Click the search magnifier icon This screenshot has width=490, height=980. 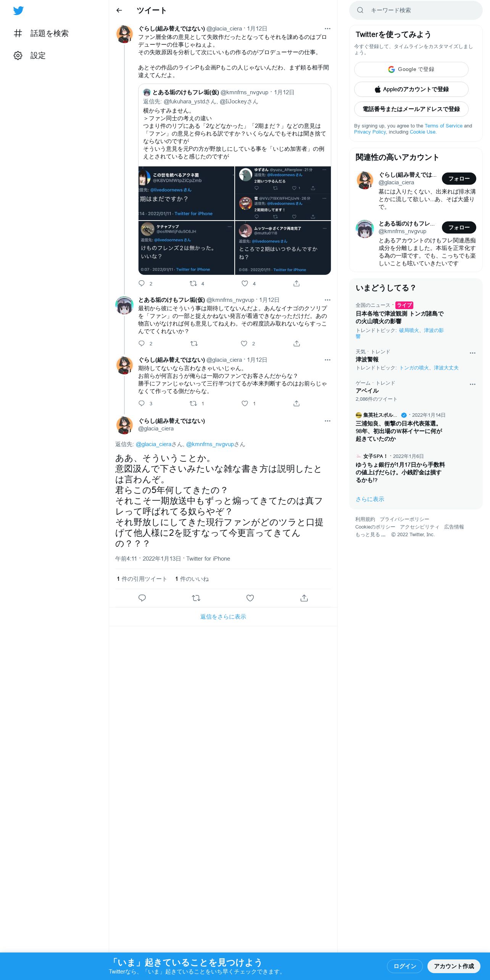pyautogui.click(x=360, y=10)
